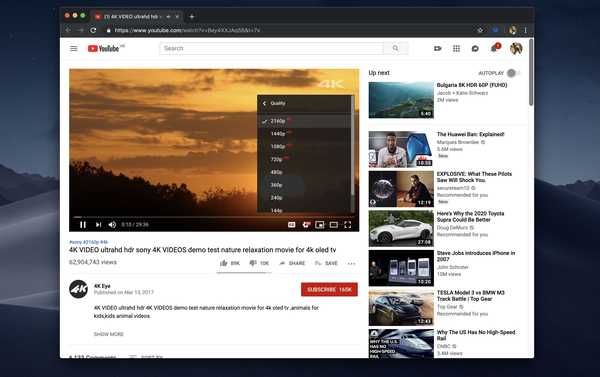Screen dimensions: 600x377
Task: Like the video with thumbs up
Action: pyautogui.click(x=230, y=263)
